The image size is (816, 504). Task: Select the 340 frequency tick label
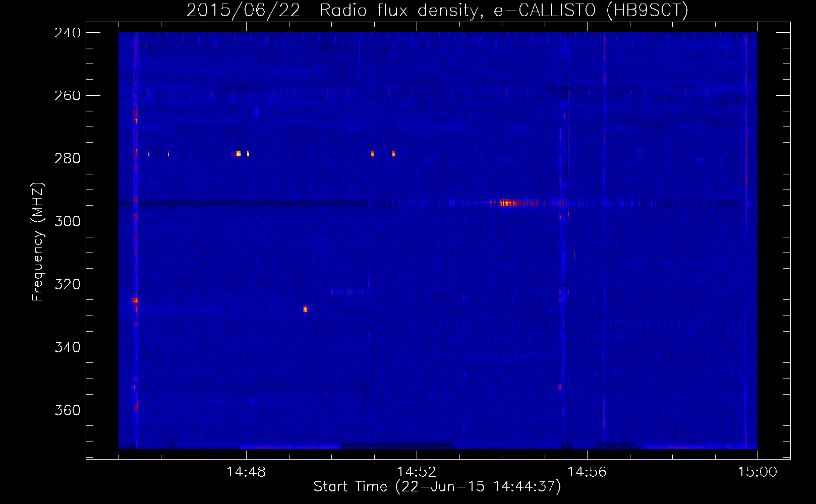coord(68,347)
